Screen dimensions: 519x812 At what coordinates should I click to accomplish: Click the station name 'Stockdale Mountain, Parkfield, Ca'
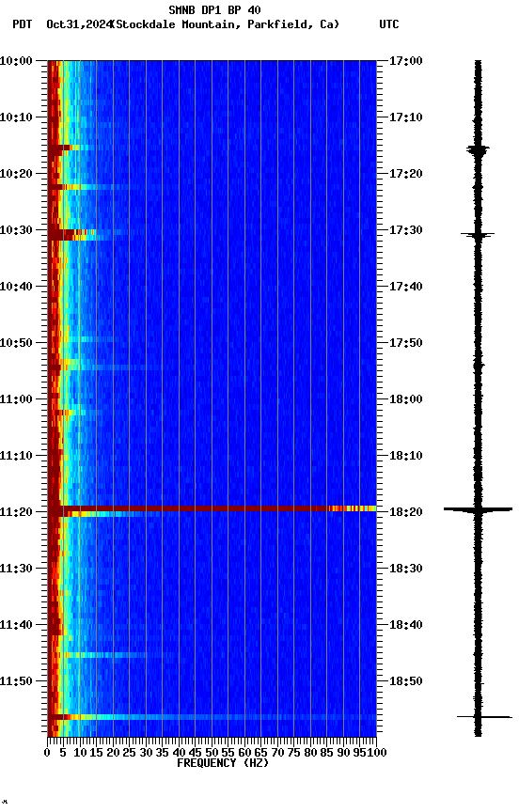[x=225, y=24]
